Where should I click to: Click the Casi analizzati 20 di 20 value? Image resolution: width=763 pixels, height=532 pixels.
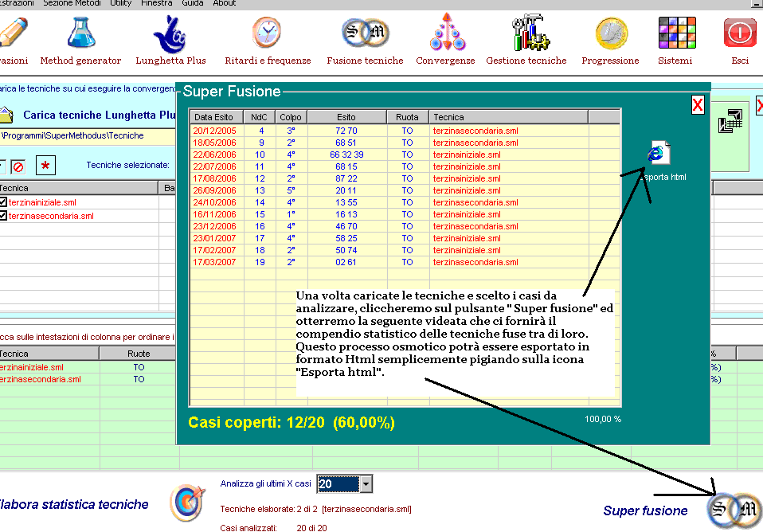[x=311, y=528]
